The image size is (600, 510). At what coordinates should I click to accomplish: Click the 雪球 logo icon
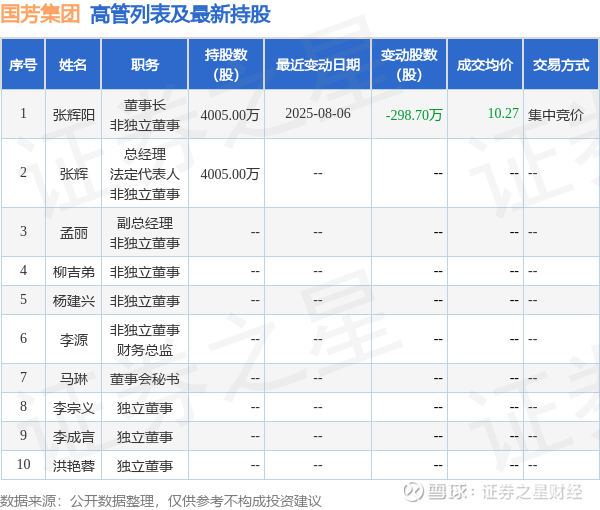pyautogui.click(x=414, y=491)
